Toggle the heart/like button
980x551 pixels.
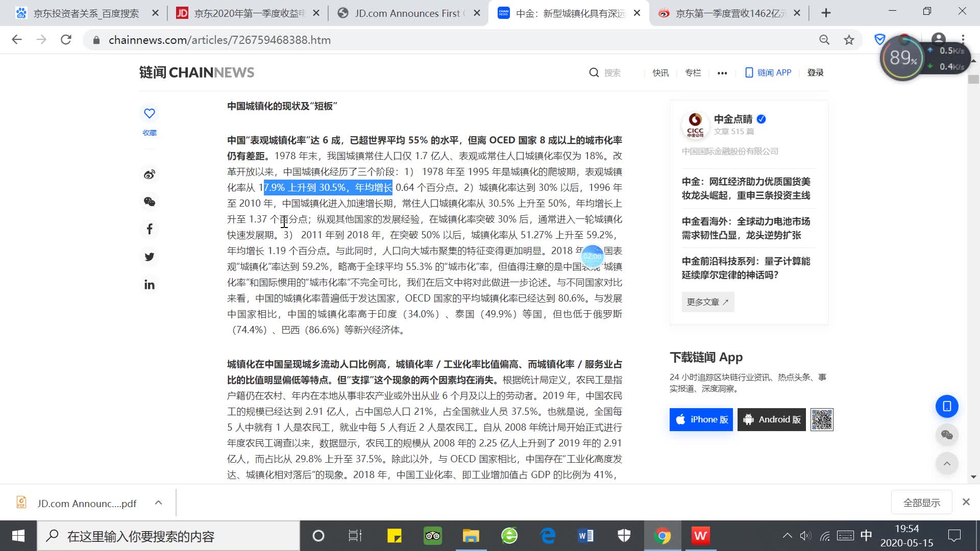pyautogui.click(x=150, y=113)
